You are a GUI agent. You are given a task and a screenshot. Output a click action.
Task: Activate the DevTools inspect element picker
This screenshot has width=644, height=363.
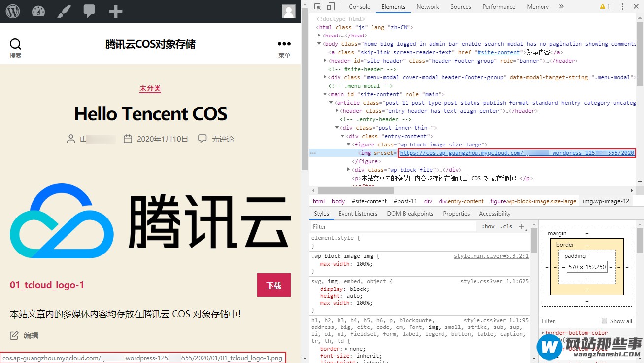click(317, 6)
